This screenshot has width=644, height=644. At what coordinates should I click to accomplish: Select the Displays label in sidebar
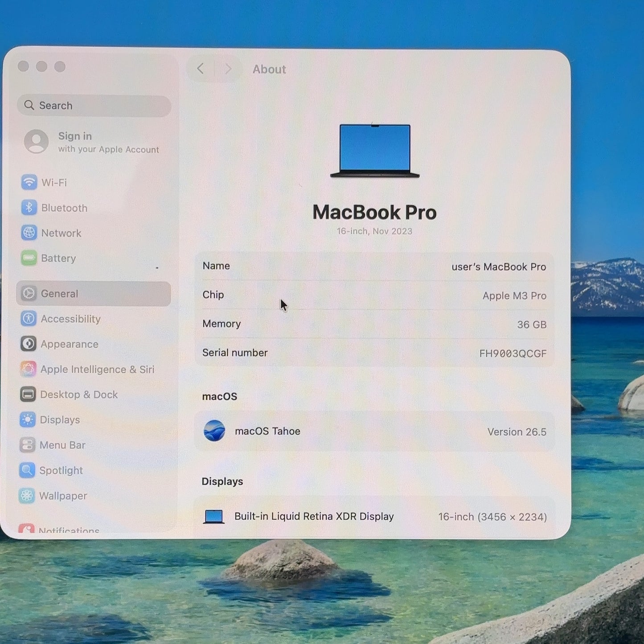(x=60, y=420)
